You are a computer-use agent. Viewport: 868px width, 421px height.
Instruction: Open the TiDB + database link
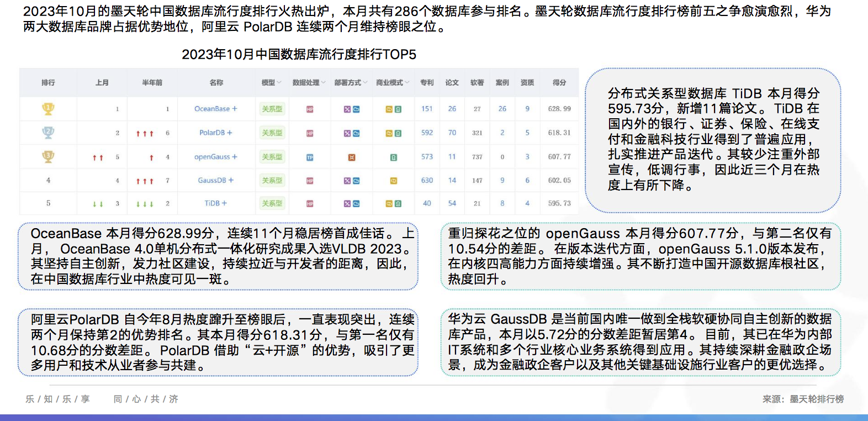click(x=216, y=203)
